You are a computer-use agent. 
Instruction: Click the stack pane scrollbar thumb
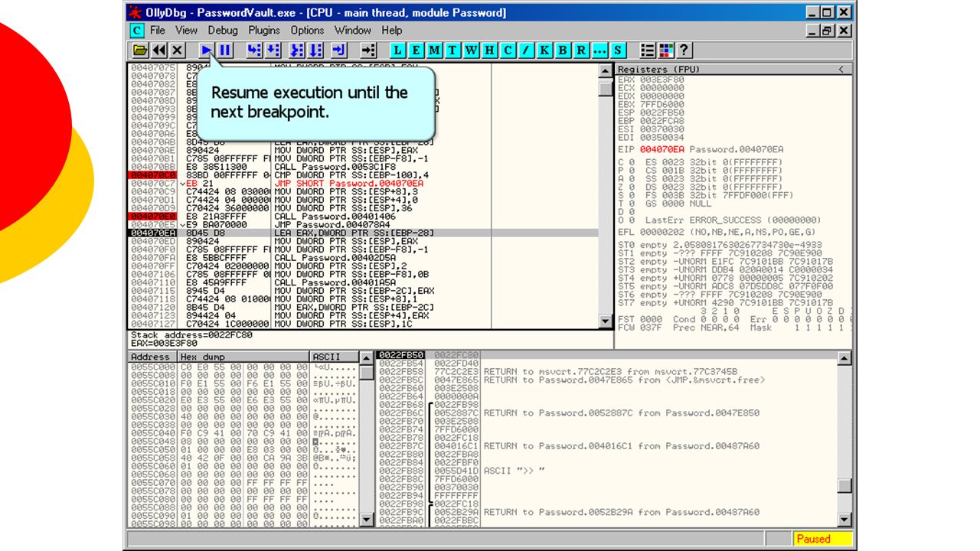point(844,486)
